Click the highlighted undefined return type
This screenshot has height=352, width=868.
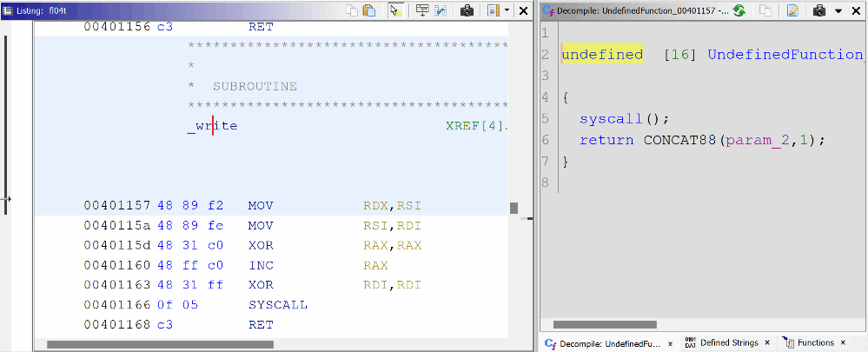(602, 54)
